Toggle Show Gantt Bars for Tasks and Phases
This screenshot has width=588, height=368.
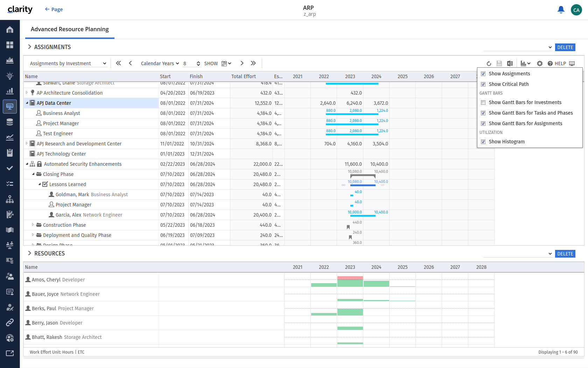coord(483,113)
